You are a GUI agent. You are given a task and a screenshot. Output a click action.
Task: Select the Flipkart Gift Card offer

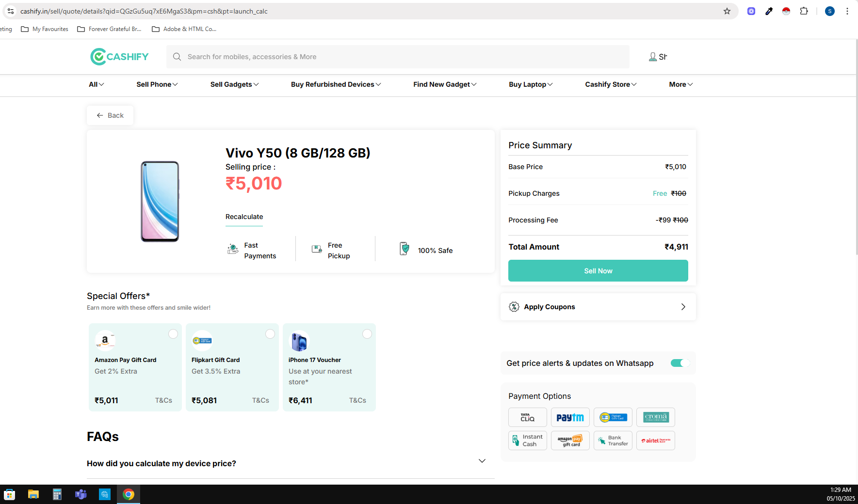click(x=270, y=334)
